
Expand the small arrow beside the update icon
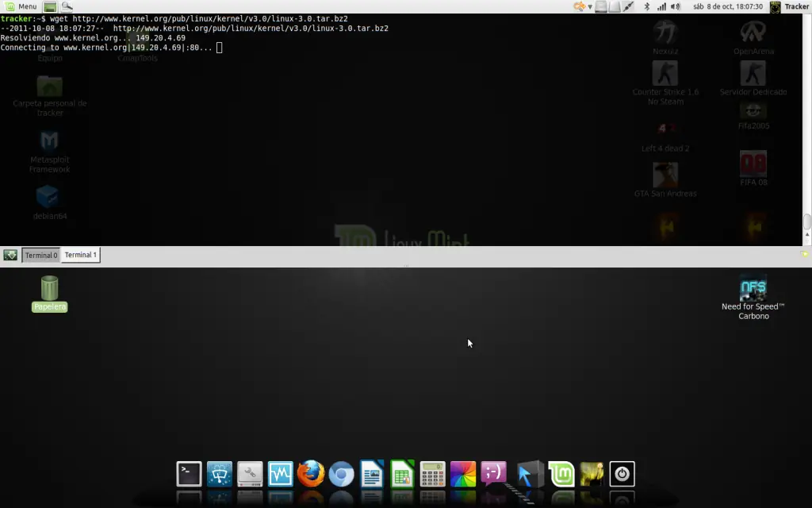pyautogui.click(x=589, y=6)
